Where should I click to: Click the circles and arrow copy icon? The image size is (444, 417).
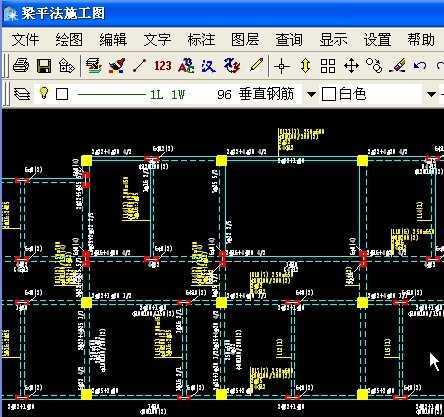374,65
